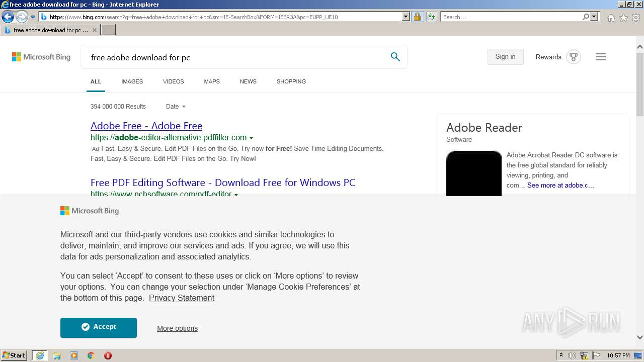
Task: Switch to the VIDEOS tab
Action: [x=173, y=81]
